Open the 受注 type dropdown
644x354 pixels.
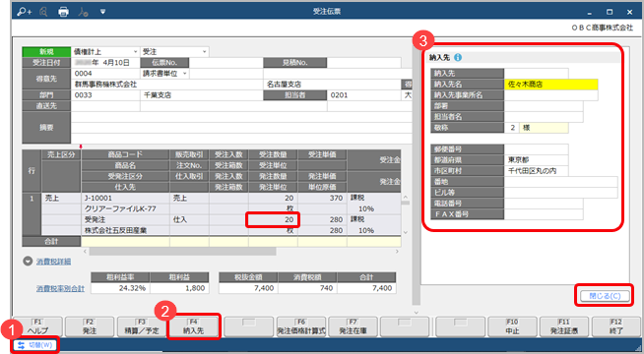[174, 52]
